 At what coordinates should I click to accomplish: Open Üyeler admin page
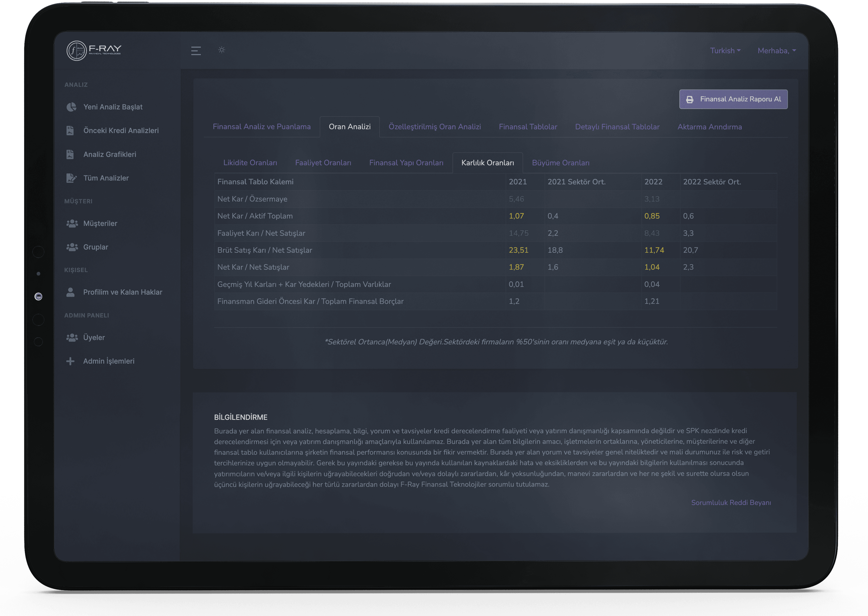[x=94, y=337]
